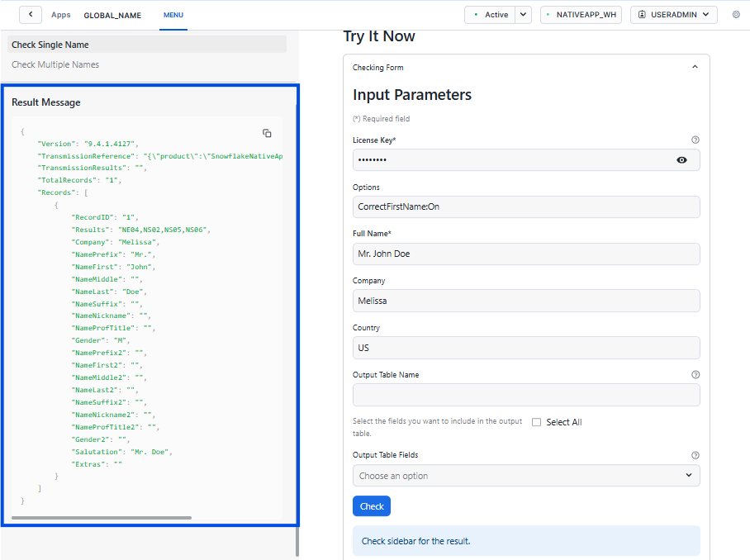Click the "Version": "9.4.1.4127" line

pos(88,144)
